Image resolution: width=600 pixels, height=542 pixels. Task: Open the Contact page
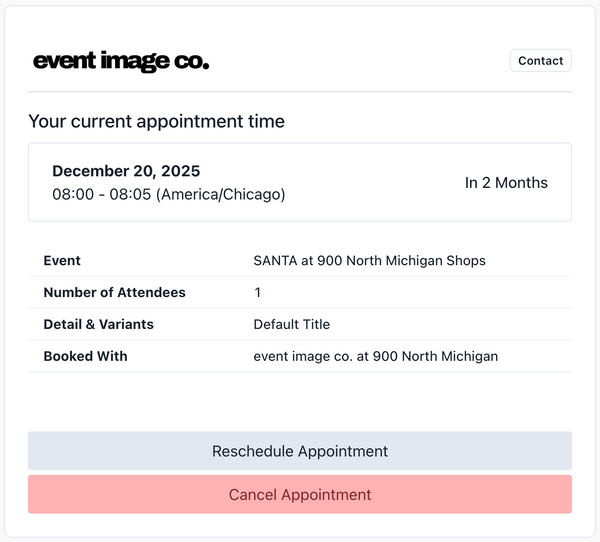click(540, 61)
